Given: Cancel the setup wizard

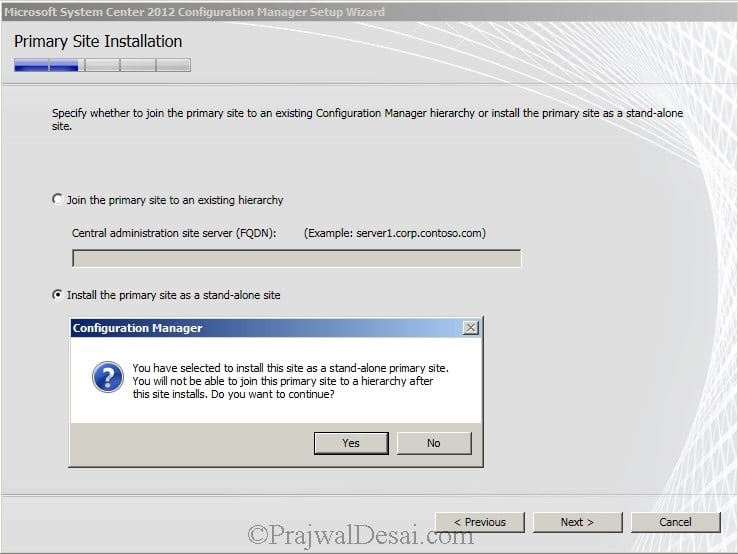Looking at the screenshot, I should pos(675,522).
